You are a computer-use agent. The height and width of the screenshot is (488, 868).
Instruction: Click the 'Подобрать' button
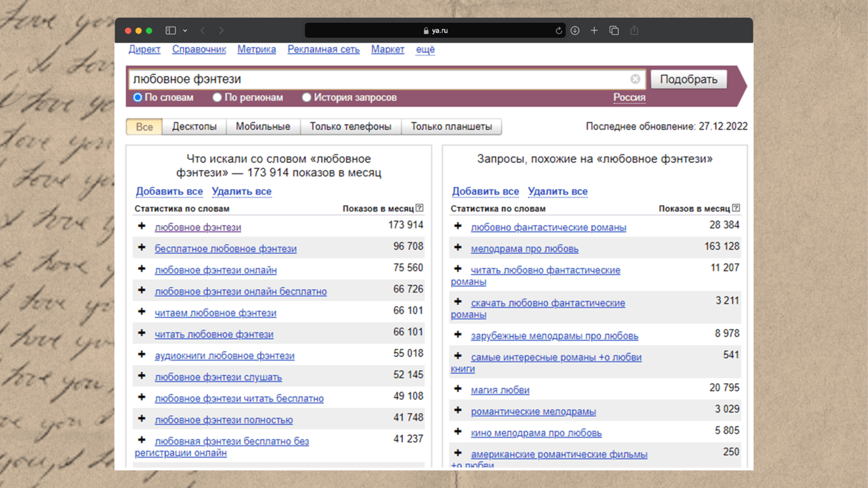click(x=689, y=79)
